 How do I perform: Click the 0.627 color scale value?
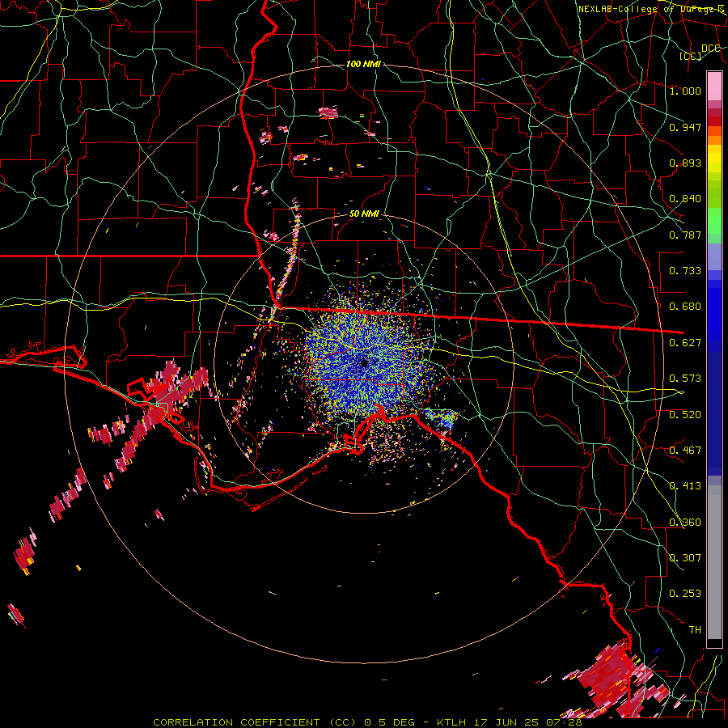[x=685, y=343]
